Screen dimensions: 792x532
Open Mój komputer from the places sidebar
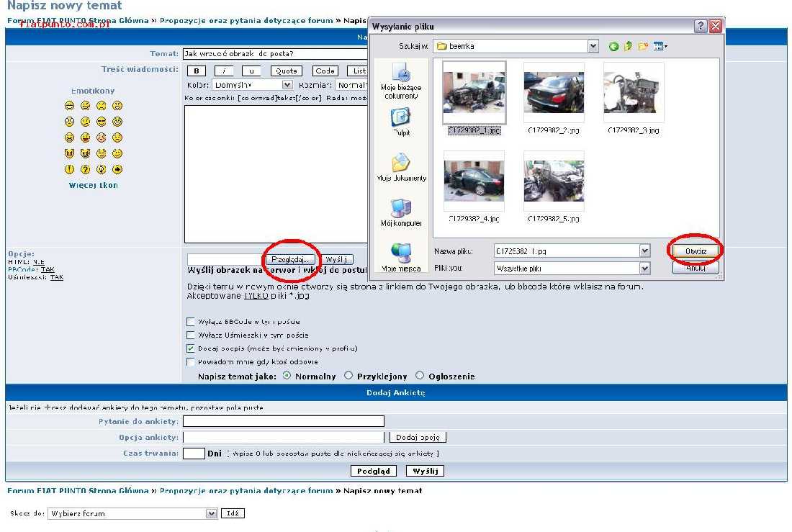[401, 212]
